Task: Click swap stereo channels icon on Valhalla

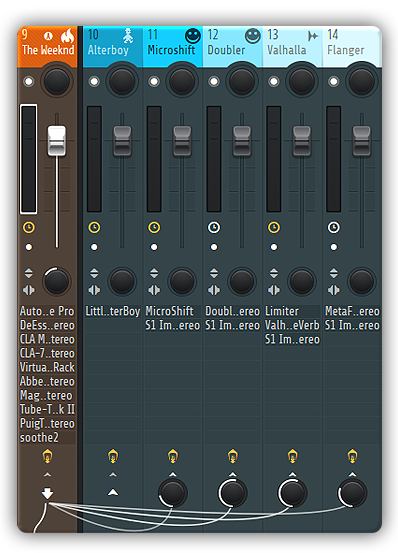Action: 274,290
